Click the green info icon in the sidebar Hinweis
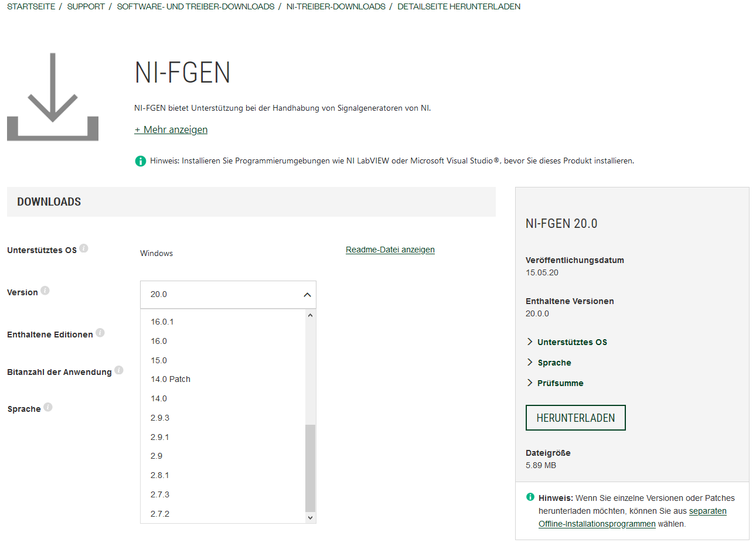This screenshot has width=756, height=546. (530, 497)
